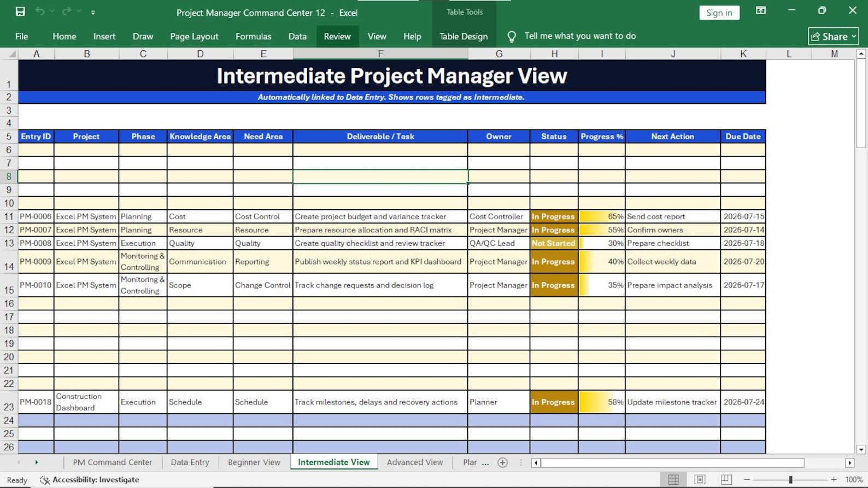This screenshot has width=868, height=488.
Task: Select Send cost report cell
Action: click(x=673, y=216)
